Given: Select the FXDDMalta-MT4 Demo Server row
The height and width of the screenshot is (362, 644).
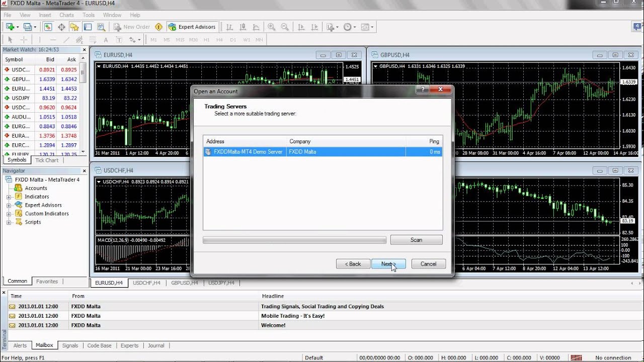Looking at the screenshot, I should (323, 151).
